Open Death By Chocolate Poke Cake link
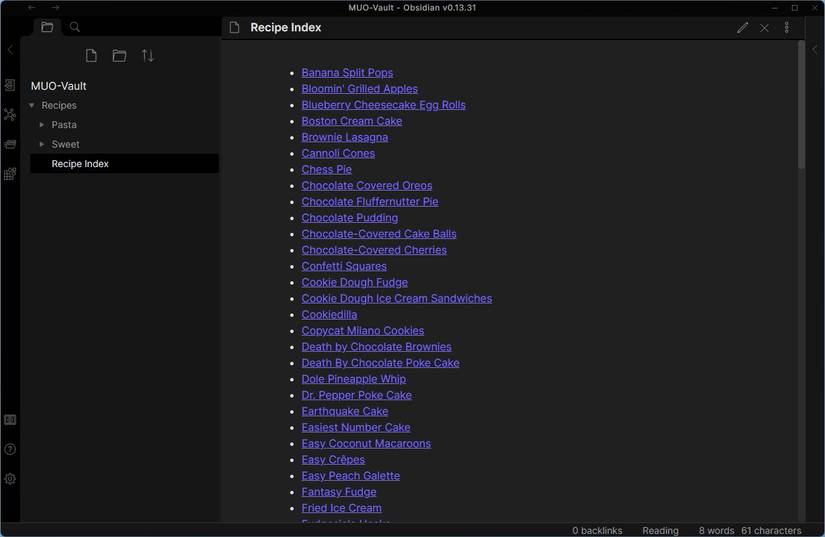 pyautogui.click(x=380, y=363)
